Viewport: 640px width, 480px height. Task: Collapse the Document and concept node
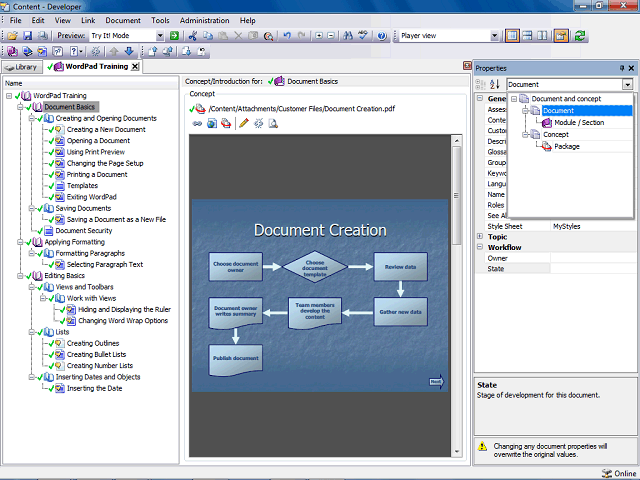click(x=514, y=99)
